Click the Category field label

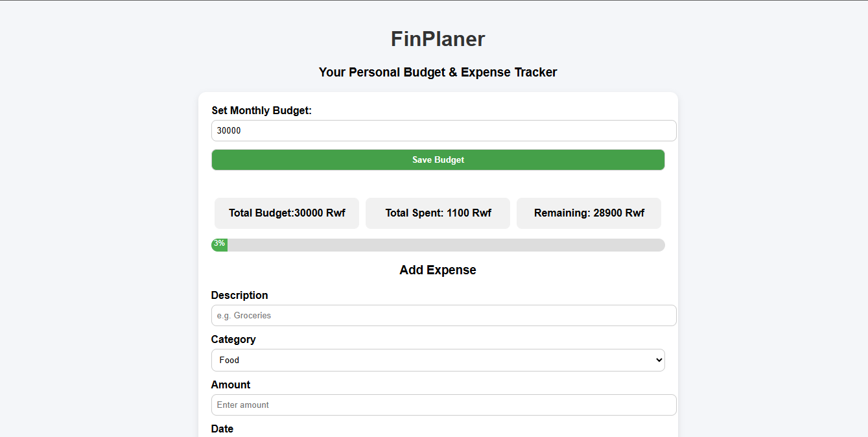pyautogui.click(x=233, y=340)
